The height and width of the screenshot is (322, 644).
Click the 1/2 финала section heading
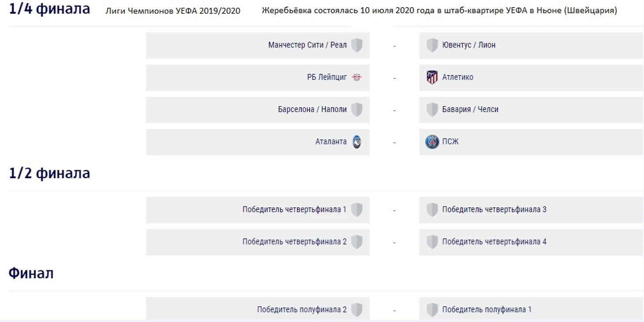[x=49, y=173]
